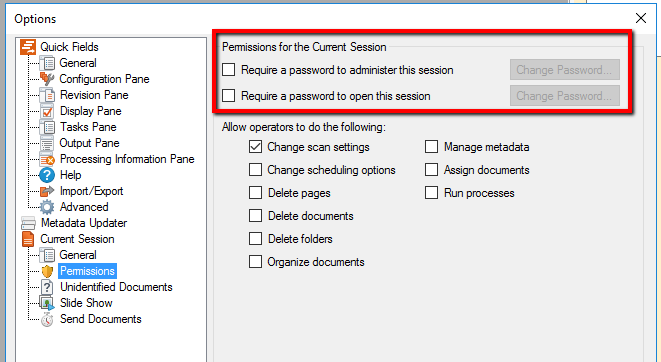
Task: Allow operators to Delete pages
Action: pyautogui.click(x=255, y=193)
